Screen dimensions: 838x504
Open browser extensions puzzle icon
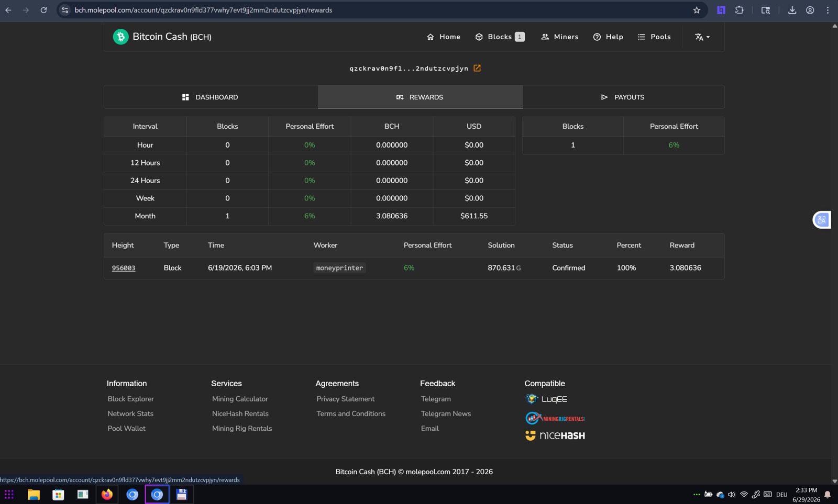(739, 10)
